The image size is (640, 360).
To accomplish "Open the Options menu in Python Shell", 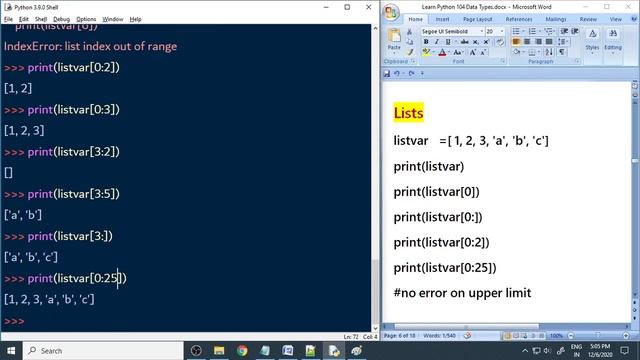I will [x=86, y=19].
